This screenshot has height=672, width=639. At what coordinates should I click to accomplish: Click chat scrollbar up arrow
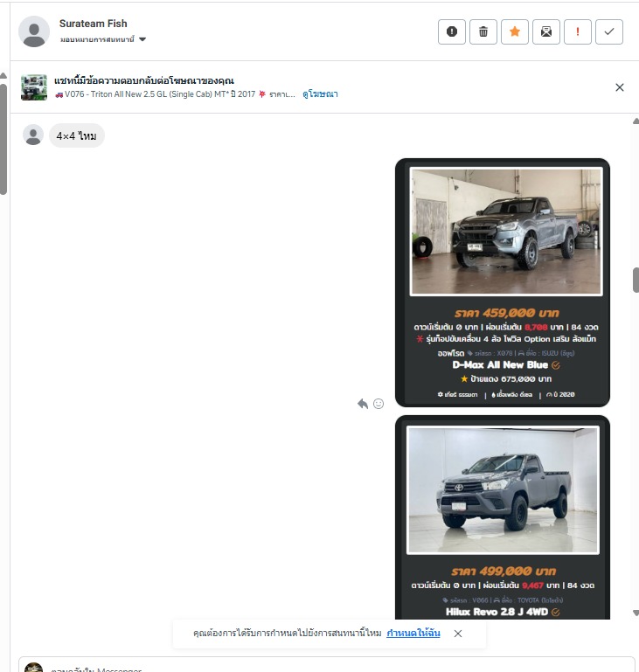click(x=636, y=121)
